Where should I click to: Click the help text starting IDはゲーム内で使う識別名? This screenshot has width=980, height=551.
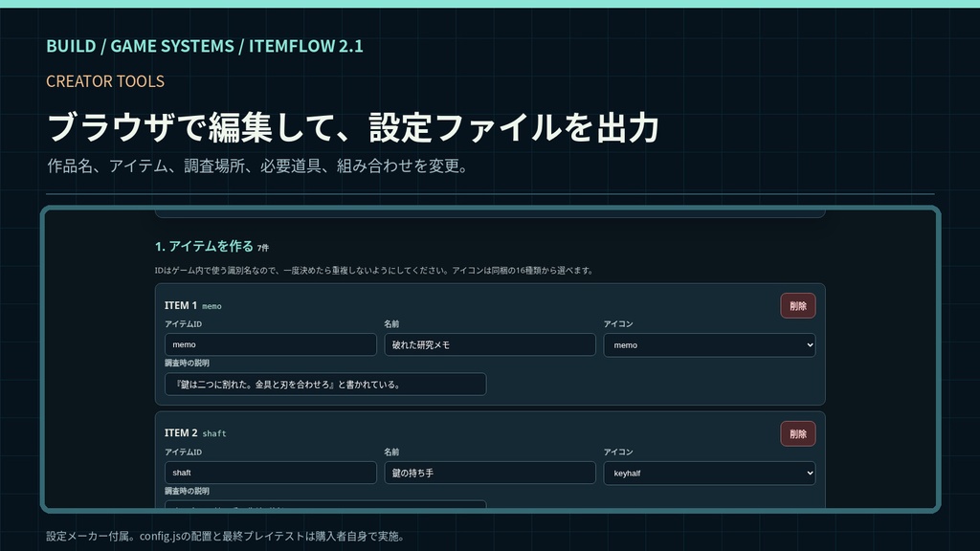point(374,271)
